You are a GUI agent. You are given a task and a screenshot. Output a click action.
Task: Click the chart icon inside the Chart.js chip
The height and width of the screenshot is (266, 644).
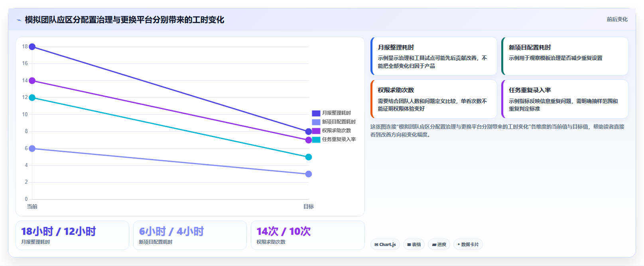(x=376, y=244)
